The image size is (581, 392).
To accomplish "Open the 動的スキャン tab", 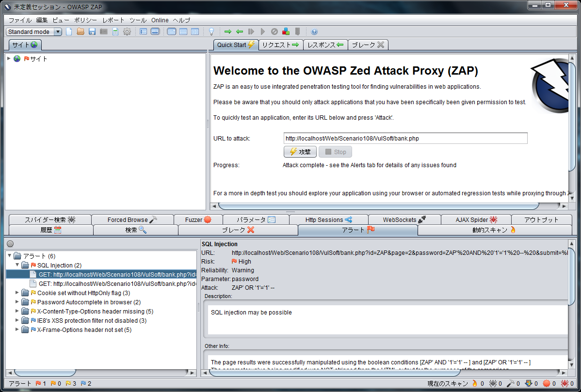I will coord(494,230).
